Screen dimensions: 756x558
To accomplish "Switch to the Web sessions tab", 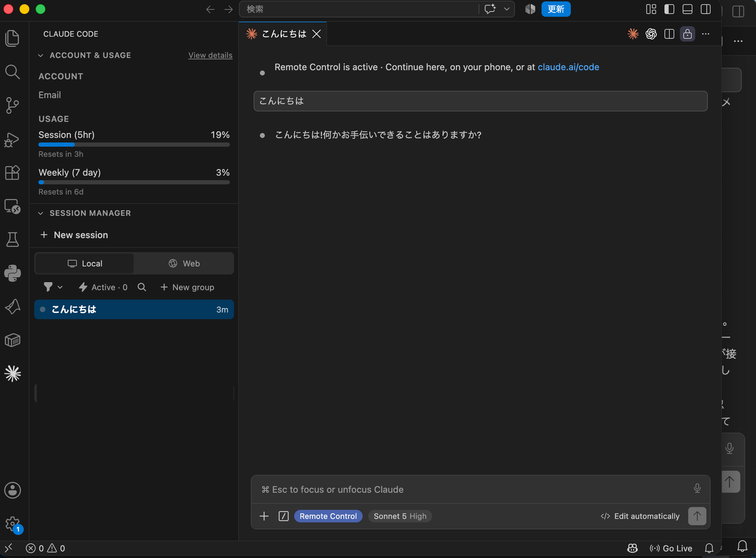I will point(184,263).
